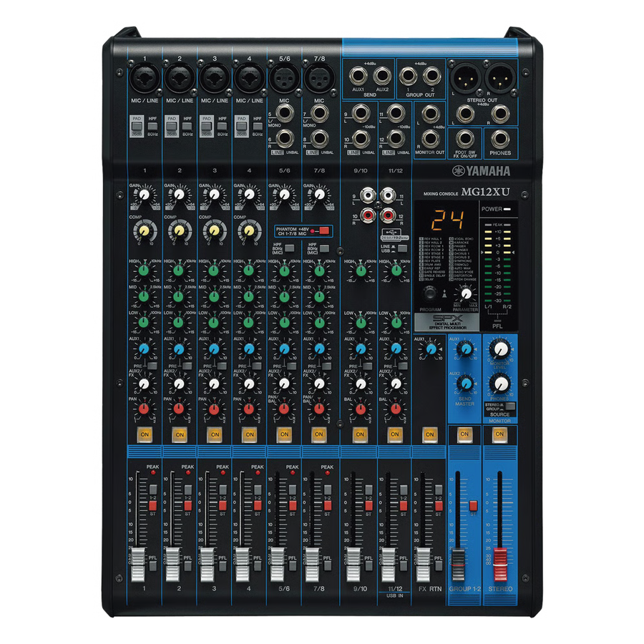The height and width of the screenshot is (644, 644).
Task: Select the channel 2 blue AUX1 knob
Action: [x=179, y=349]
